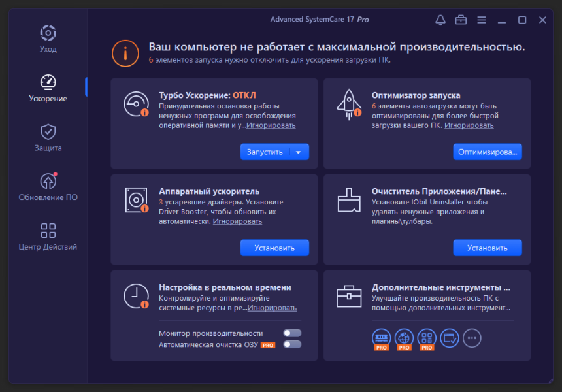Go to Центр Действий in sidebar
Screen dimensions: 562x392
click(x=48, y=237)
